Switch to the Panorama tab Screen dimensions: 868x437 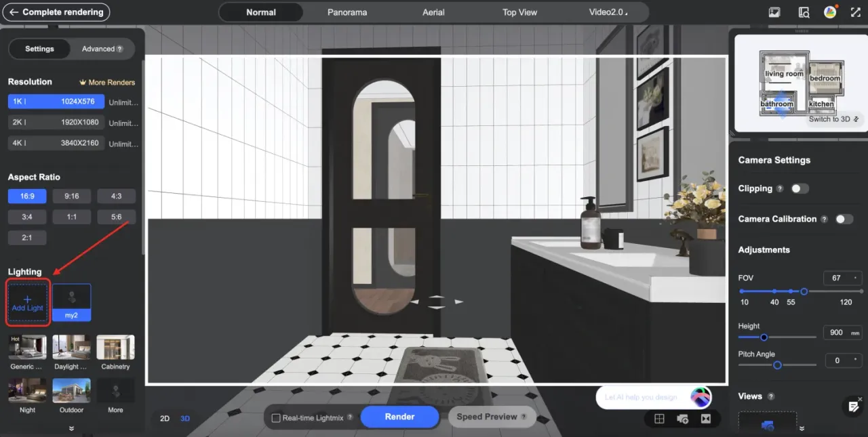point(347,12)
